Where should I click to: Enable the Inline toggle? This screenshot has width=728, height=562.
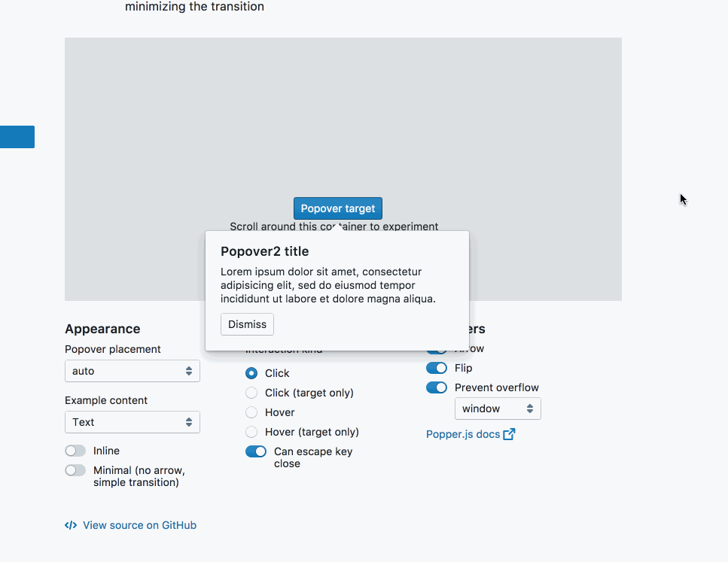click(75, 451)
